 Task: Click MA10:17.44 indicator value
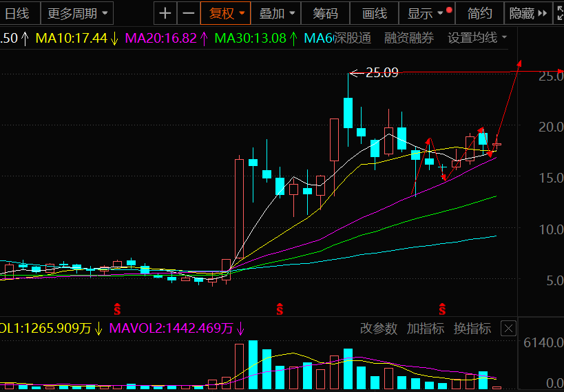[72, 38]
